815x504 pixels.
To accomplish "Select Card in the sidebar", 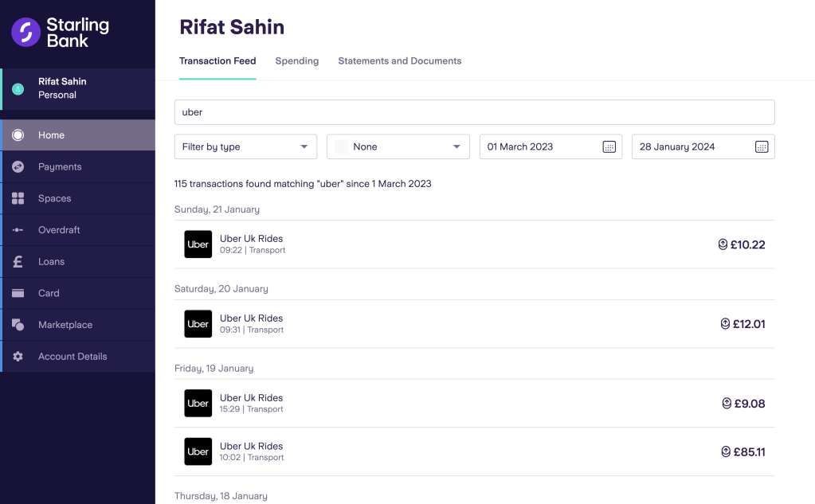I will click(x=78, y=293).
